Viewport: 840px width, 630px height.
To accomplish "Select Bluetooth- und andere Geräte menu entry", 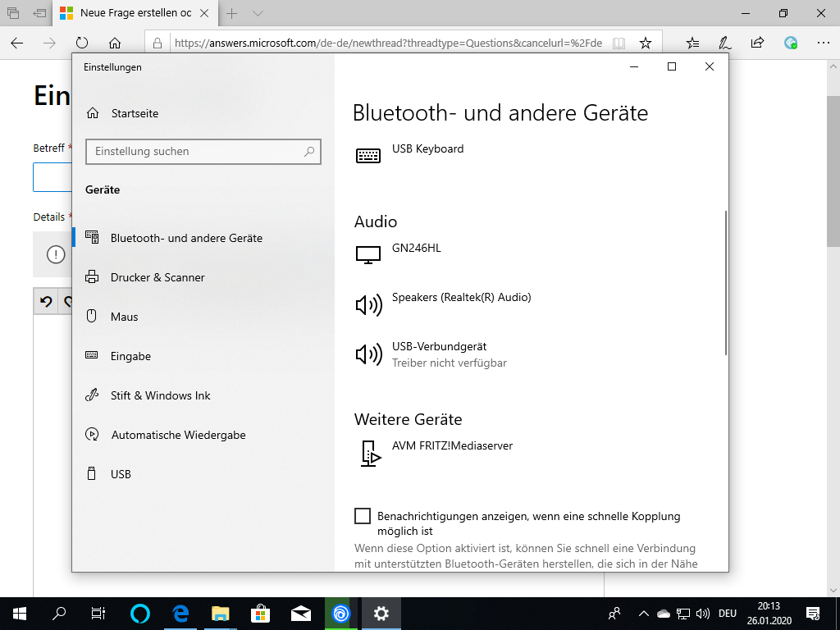I will (x=186, y=238).
